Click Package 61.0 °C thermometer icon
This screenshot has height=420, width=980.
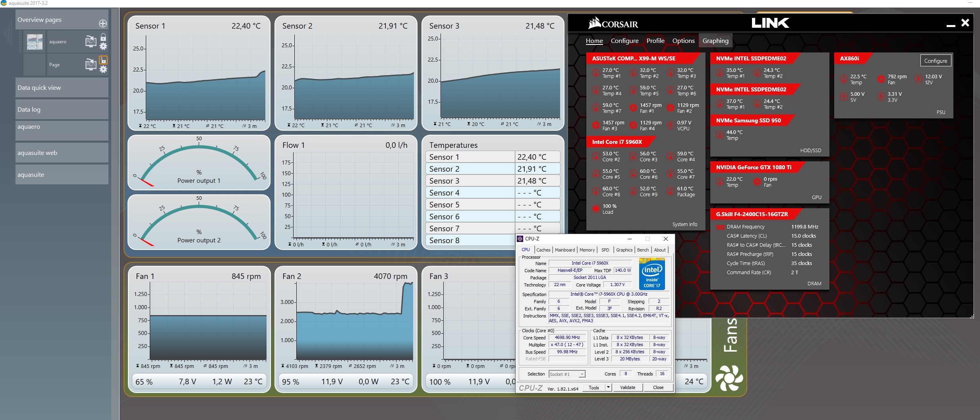click(x=671, y=192)
